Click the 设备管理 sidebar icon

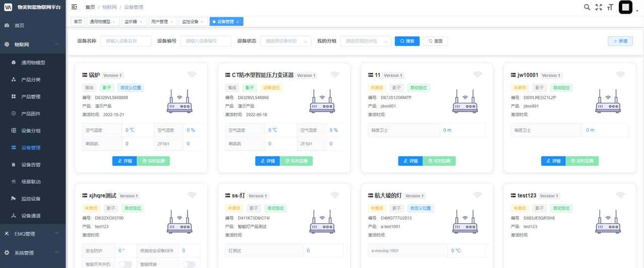[x=14, y=148]
